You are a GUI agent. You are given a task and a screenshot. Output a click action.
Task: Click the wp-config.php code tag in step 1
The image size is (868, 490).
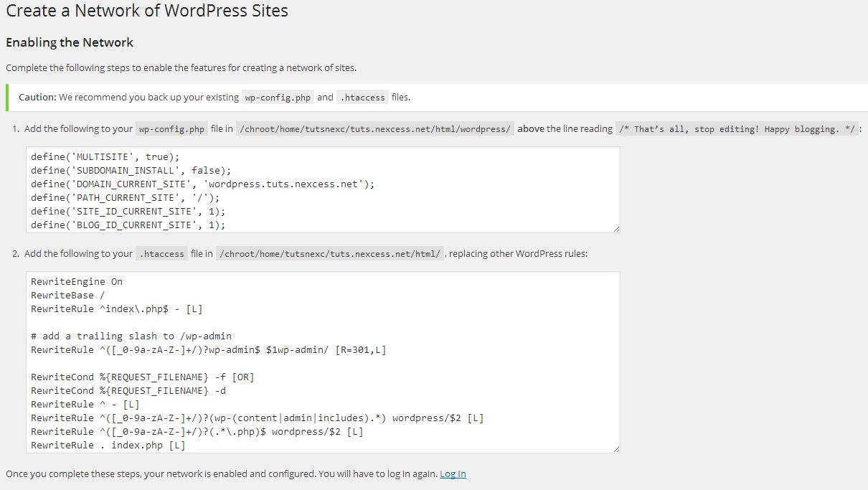click(x=171, y=129)
